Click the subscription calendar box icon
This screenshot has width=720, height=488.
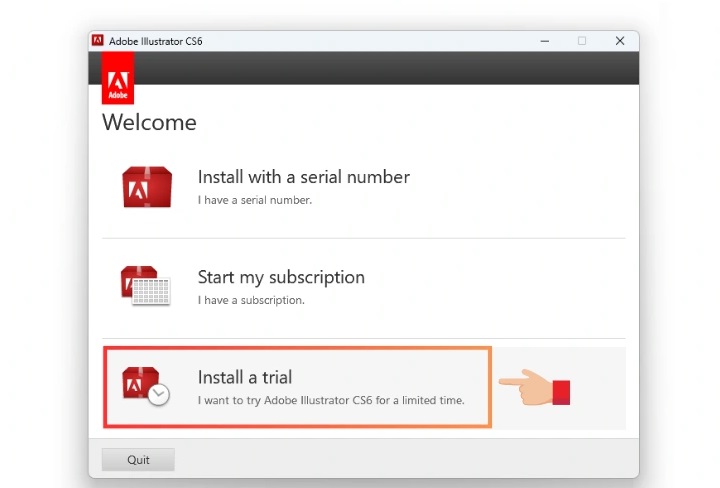(x=146, y=286)
